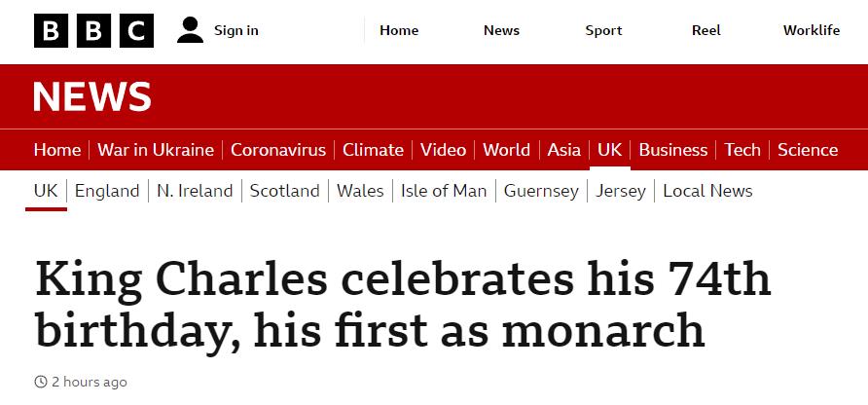Open War in Ukraine news section

[156, 150]
